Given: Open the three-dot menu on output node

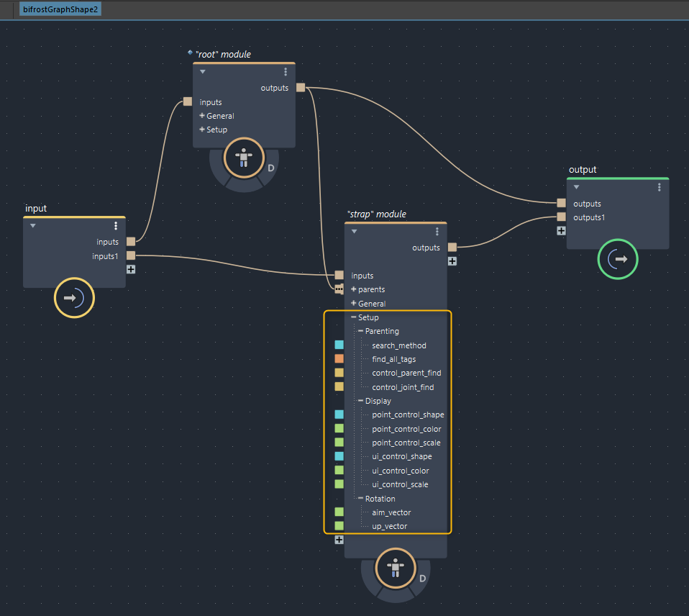Looking at the screenshot, I should click(x=660, y=187).
